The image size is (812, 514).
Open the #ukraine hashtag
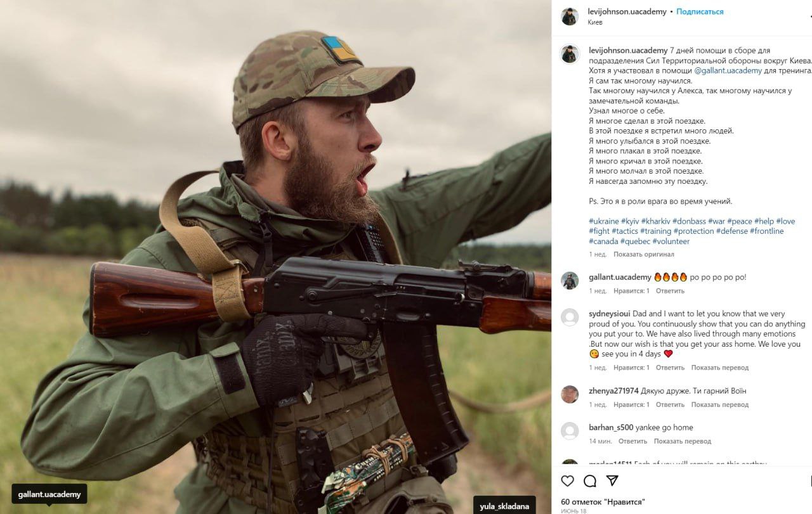click(x=604, y=221)
